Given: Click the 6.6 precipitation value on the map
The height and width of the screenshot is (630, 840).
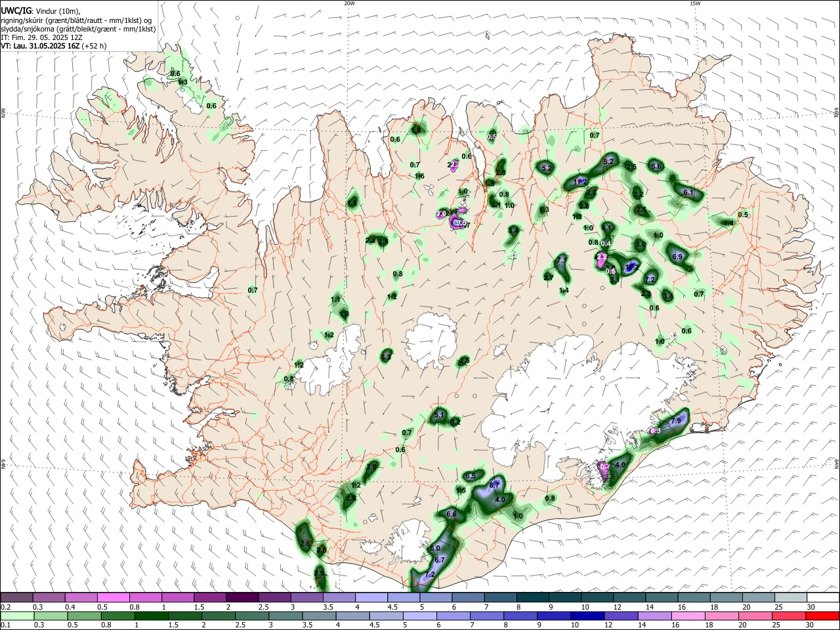Looking at the screenshot, I should coord(451,514).
